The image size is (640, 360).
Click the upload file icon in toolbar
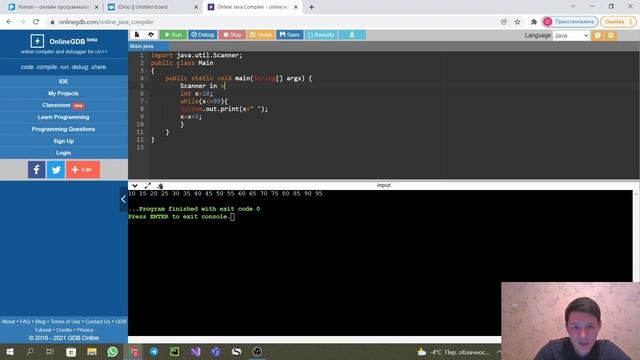[151, 35]
